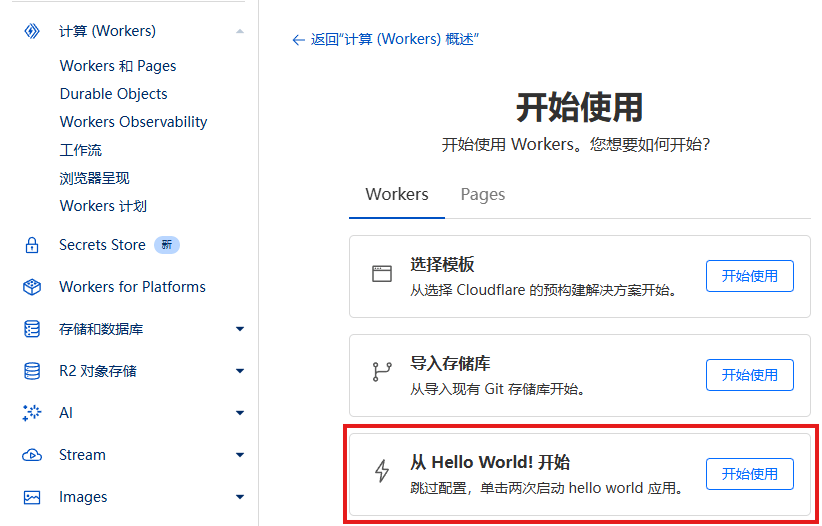
Task: Click 开始使用 button for 导入存储库
Action: tap(750, 375)
